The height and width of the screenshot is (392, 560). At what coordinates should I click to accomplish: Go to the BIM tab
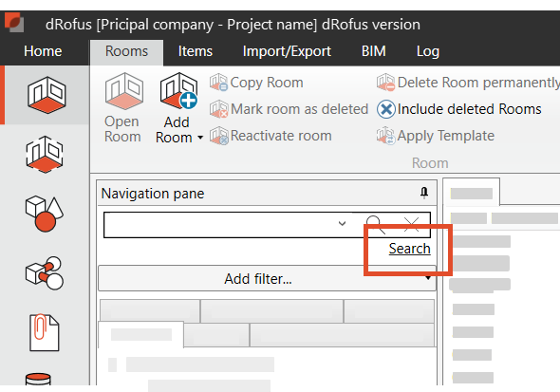click(x=373, y=51)
